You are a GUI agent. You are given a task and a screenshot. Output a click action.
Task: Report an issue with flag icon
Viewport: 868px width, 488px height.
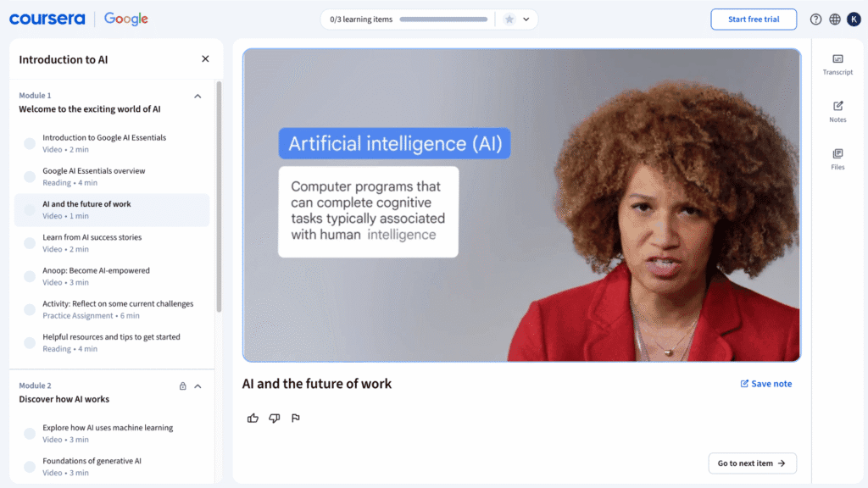296,418
